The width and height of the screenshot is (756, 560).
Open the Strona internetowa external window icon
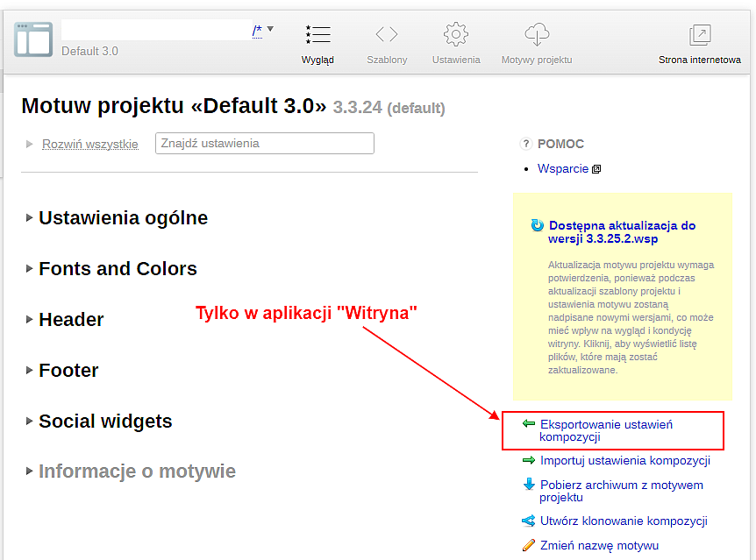pyautogui.click(x=700, y=35)
